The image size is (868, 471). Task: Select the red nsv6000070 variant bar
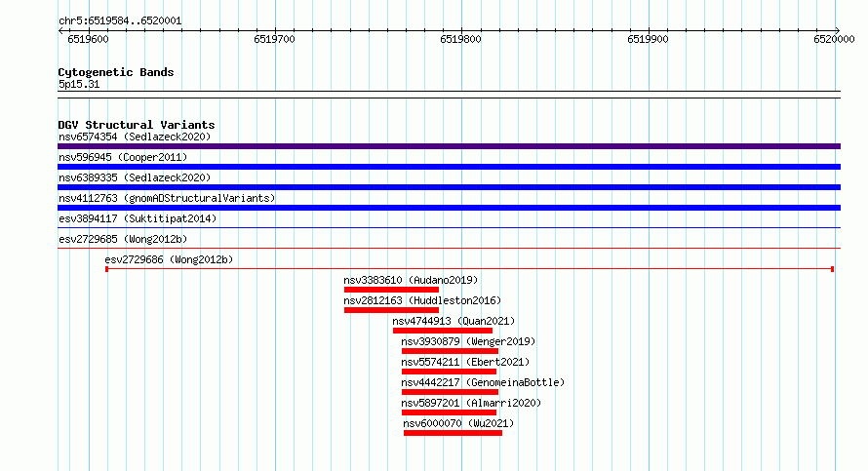click(x=453, y=433)
